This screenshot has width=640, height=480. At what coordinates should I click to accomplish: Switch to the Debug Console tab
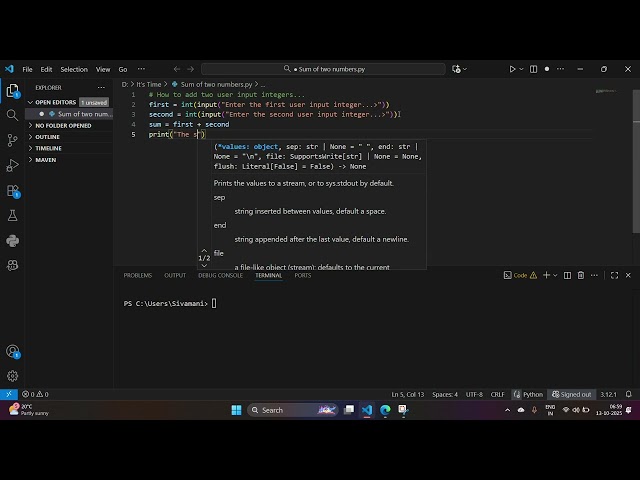(x=220, y=276)
